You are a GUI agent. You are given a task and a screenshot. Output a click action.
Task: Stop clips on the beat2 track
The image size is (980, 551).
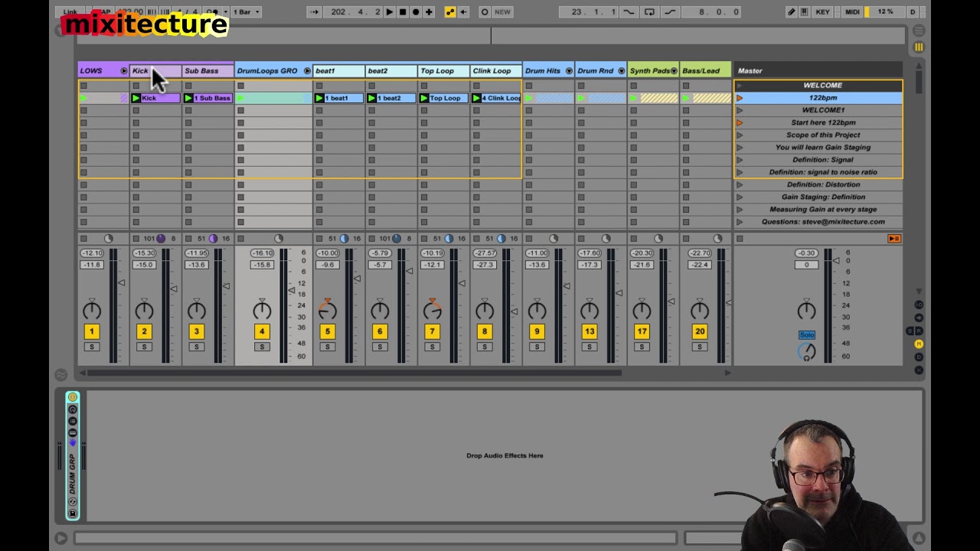click(x=371, y=239)
